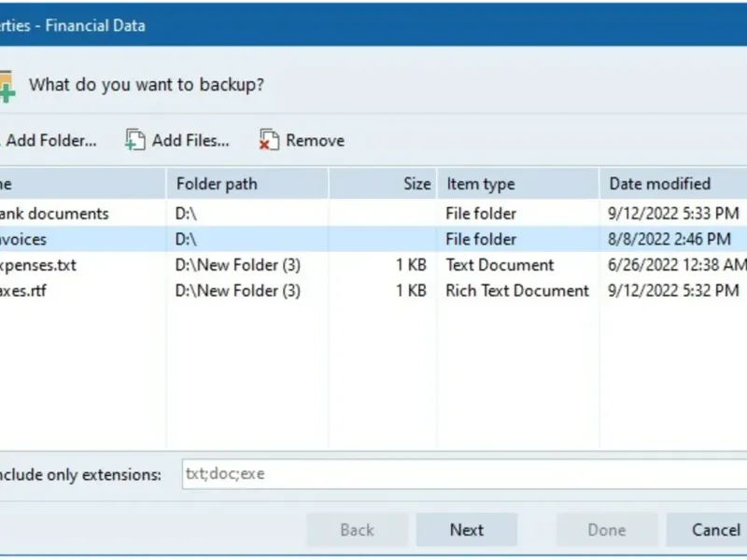Click the Text Document item type cell

click(500, 265)
